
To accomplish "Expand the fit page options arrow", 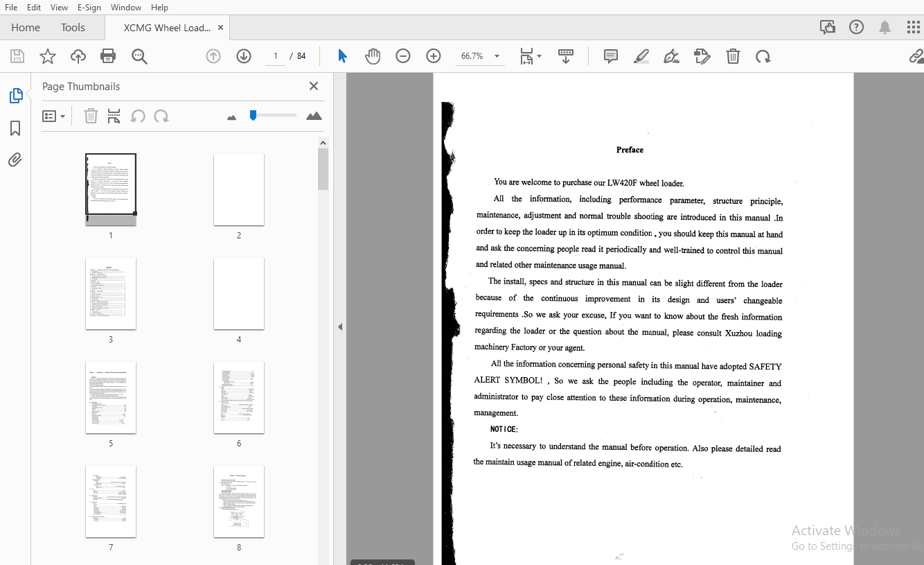I will pyautogui.click(x=540, y=56).
